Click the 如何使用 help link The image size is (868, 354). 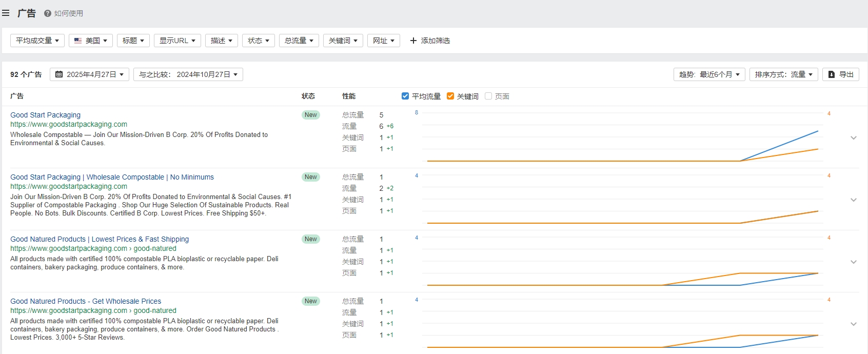coord(69,13)
